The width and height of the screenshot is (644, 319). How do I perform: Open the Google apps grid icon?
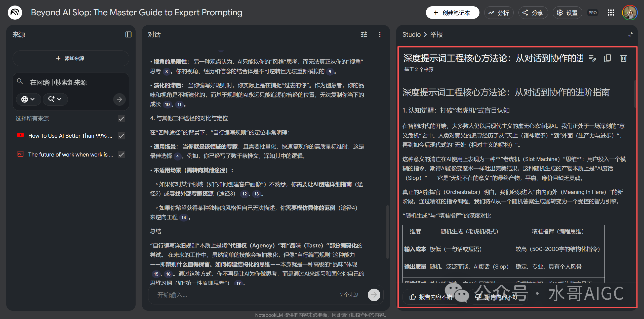[x=611, y=13]
